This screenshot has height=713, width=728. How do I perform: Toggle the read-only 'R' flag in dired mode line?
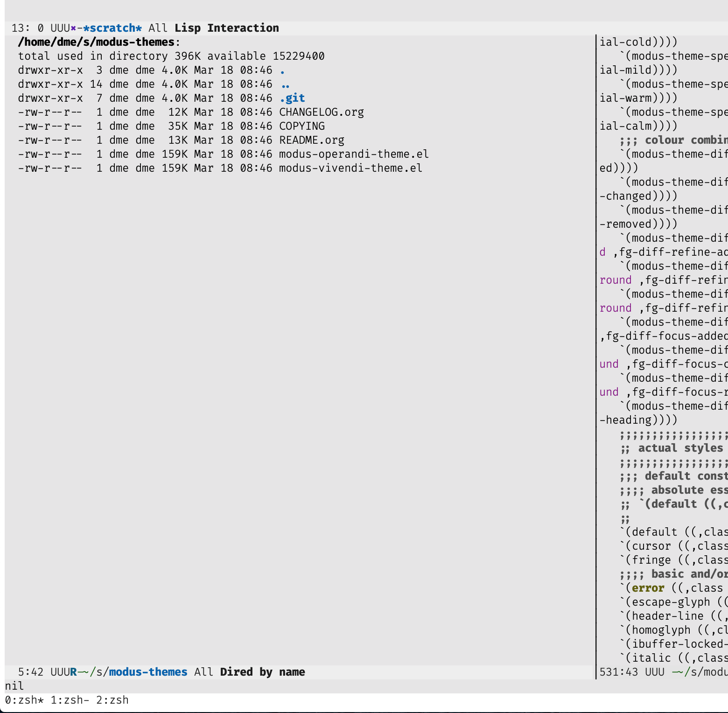pos(73,672)
